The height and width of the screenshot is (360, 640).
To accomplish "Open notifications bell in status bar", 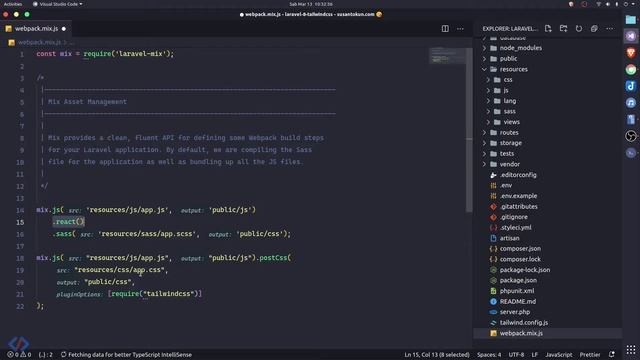I will point(611,355).
